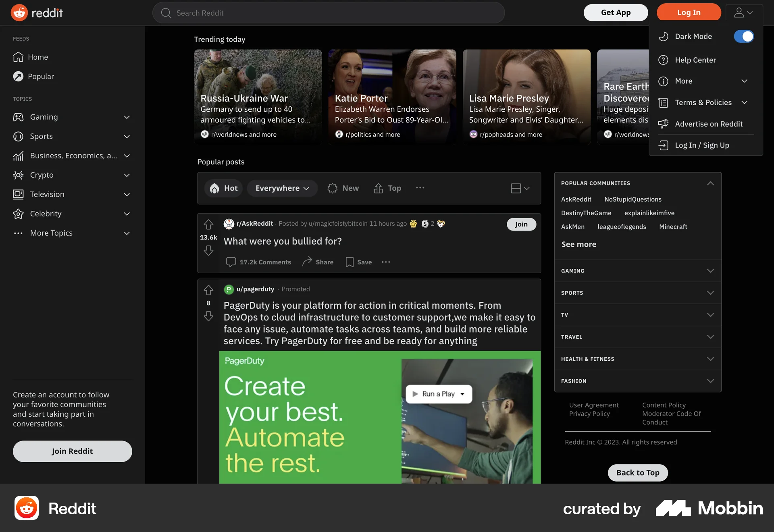This screenshot has height=532, width=774.
Task: Select the New posts sparkle icon
Action: (x=332, y=188)
